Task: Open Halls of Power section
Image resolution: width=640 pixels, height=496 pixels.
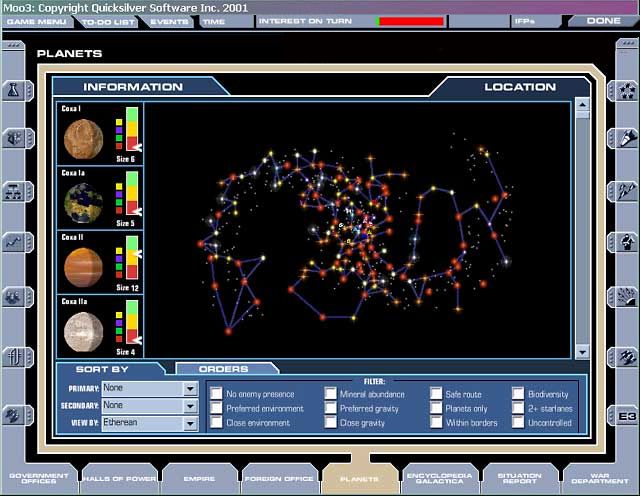Action: [120, 478]
